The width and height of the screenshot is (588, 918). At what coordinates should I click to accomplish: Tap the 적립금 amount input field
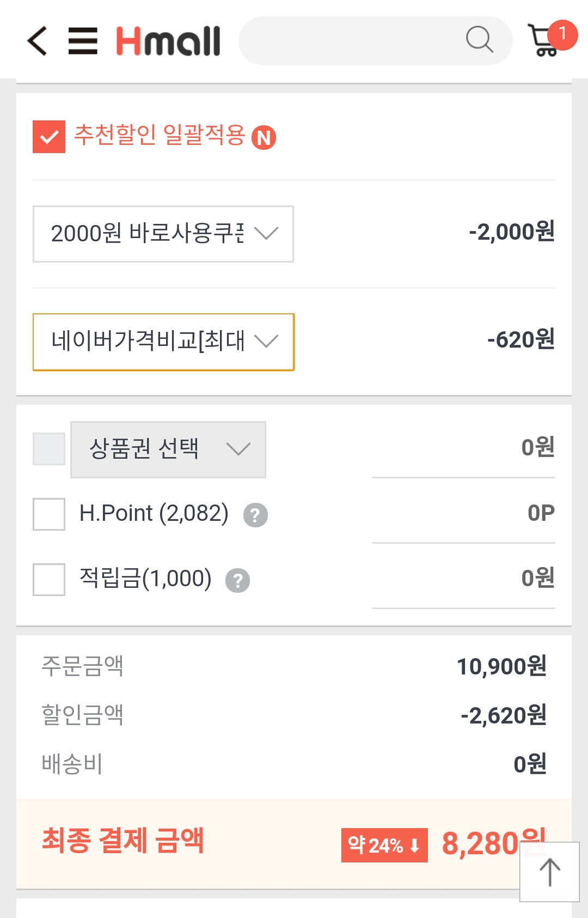[x=463, y=579]
